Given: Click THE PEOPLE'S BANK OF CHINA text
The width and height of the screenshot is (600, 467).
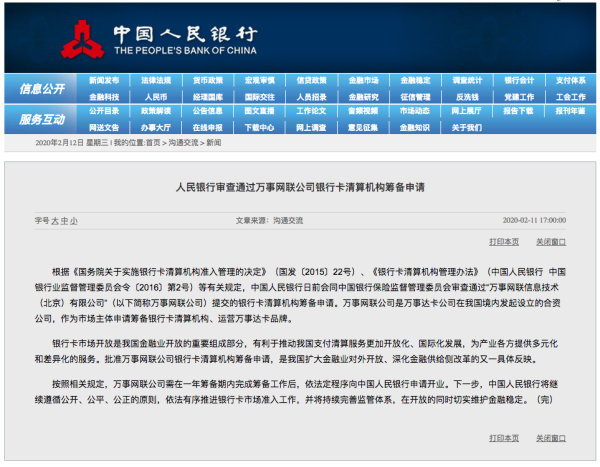Looking at the screenshot, I should pos(186,51).
